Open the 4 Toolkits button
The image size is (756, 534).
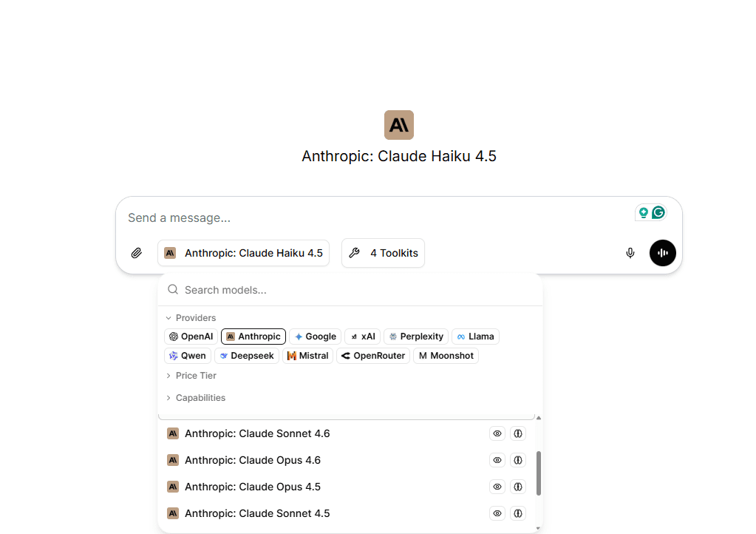(383, 253)
